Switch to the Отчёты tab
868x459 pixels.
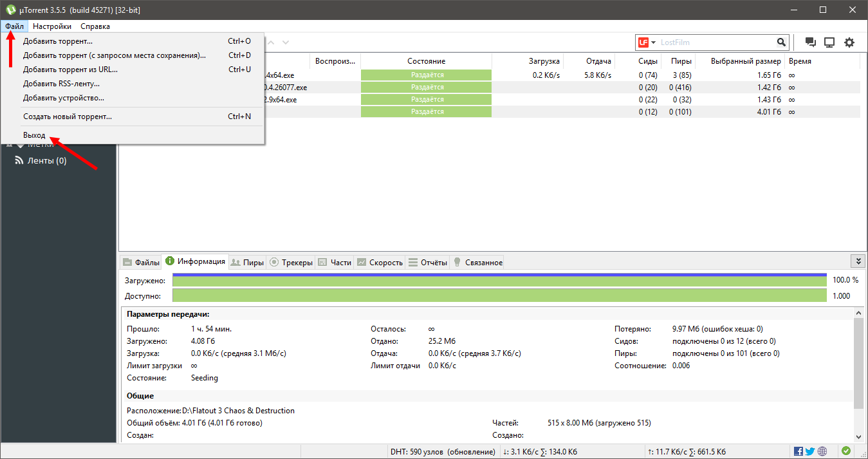pos(428,262)
